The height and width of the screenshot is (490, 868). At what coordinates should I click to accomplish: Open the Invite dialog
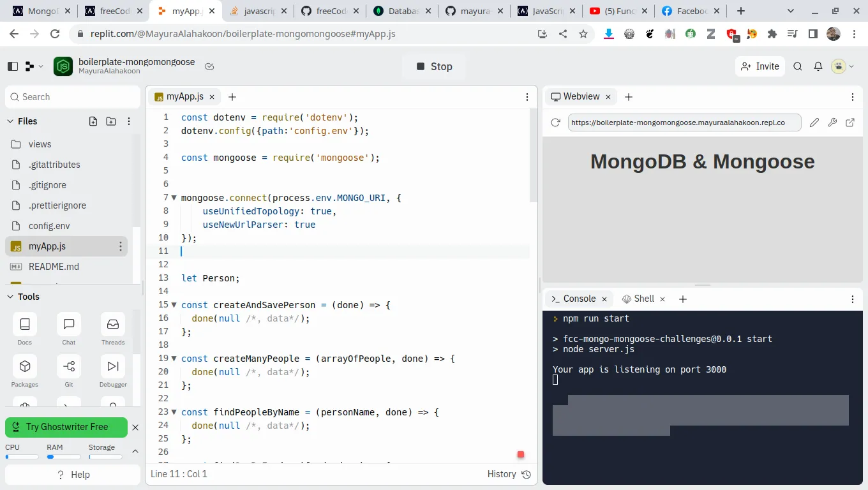[x=760, y=66]
